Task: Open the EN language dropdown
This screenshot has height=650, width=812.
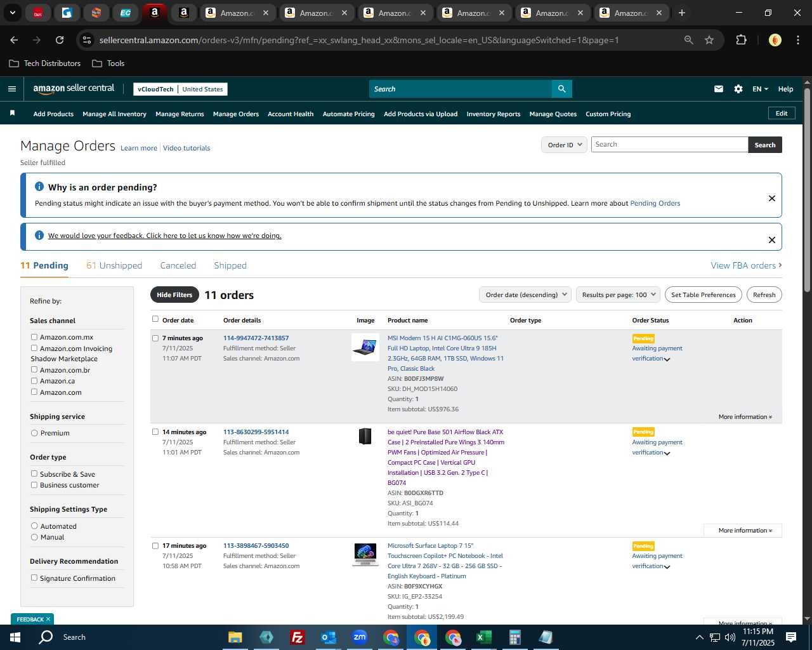Action: 760,89
